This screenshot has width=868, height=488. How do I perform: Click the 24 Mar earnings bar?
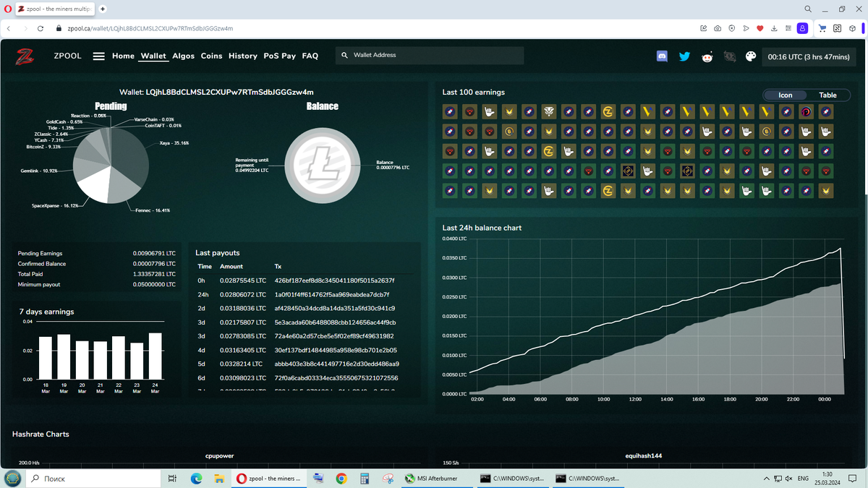155,356
